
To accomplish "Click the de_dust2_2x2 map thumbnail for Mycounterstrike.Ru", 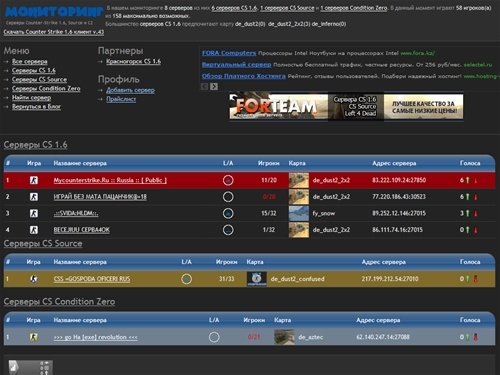I will click(x=299, y=180).
